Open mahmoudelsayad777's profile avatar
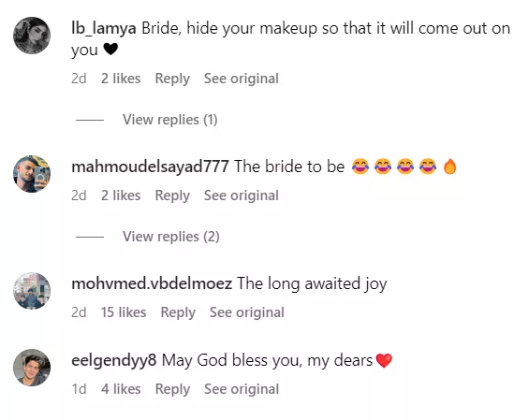This screenshot has width=528, height=420. pos(32,174)
